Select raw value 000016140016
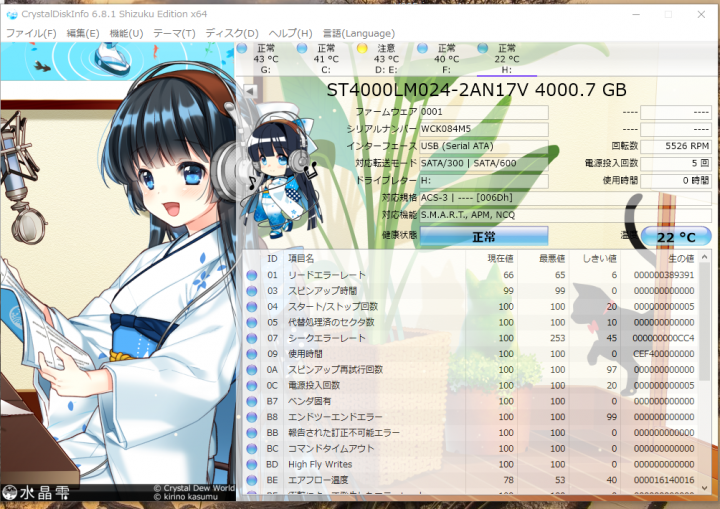The width and height of the screenshot is (720, 509). coord(664,480)
